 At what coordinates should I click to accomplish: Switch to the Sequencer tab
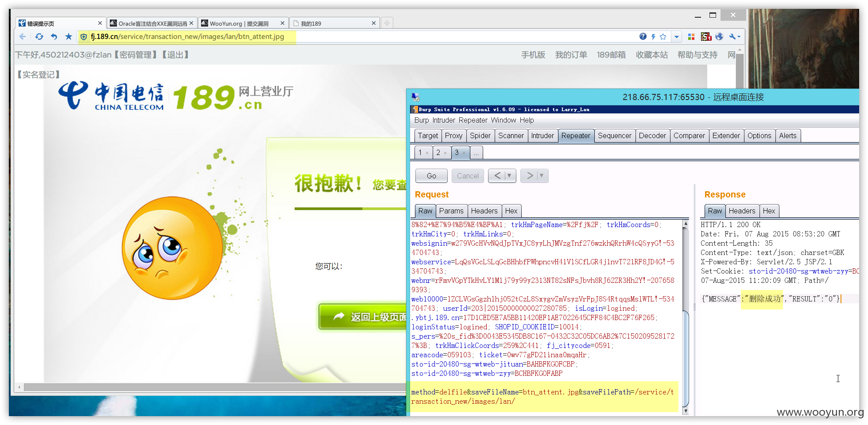coord(614,135)
